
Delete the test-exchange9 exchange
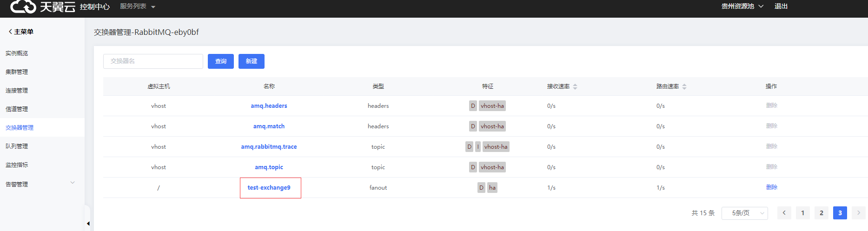click(771, 187)
